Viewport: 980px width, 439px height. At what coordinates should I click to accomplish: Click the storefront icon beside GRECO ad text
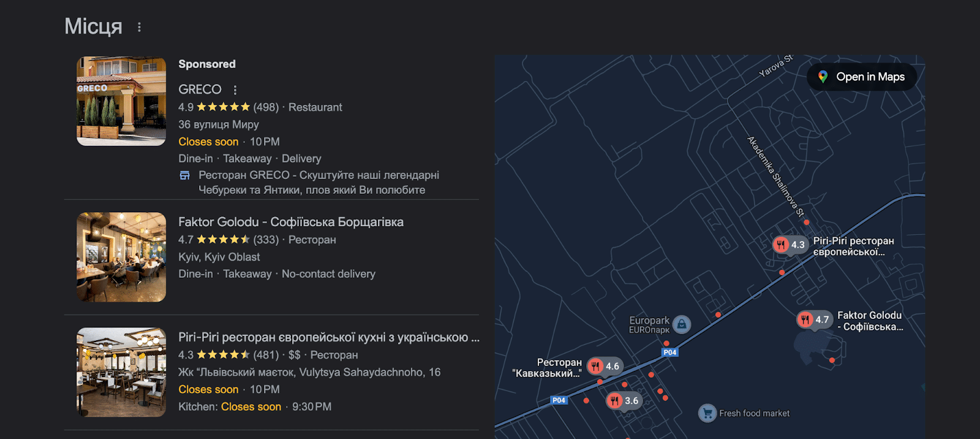tap(184, 175)
